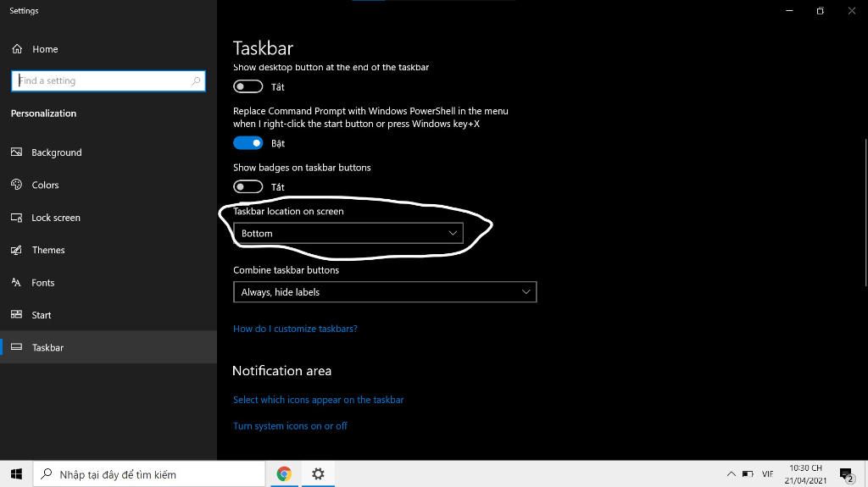Image resolution: width=868 pixels, height=487 pixels.
Task: Click the Settings gear on the taskbar
Action: (318, 473)
